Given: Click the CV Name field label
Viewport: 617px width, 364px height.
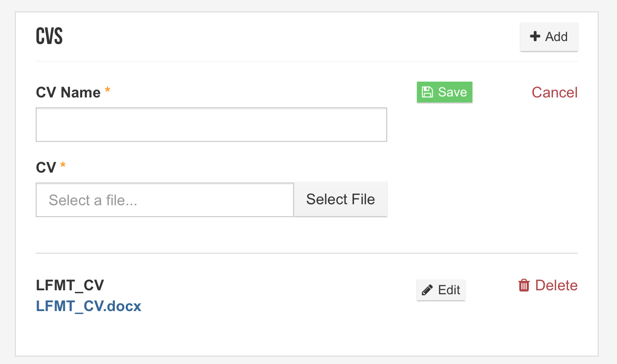Looking at the screenshot, I should pyautogui.click(x=68, y=92).
